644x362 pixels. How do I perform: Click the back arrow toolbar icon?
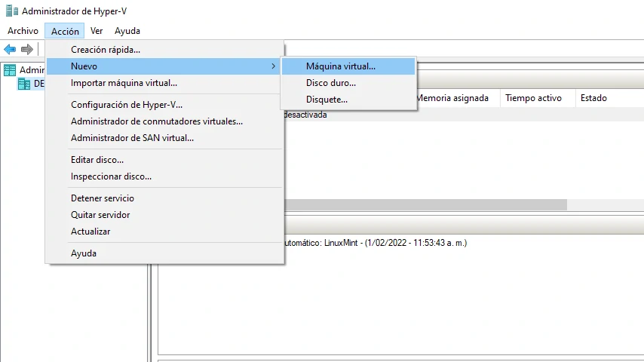click(10, 49)
